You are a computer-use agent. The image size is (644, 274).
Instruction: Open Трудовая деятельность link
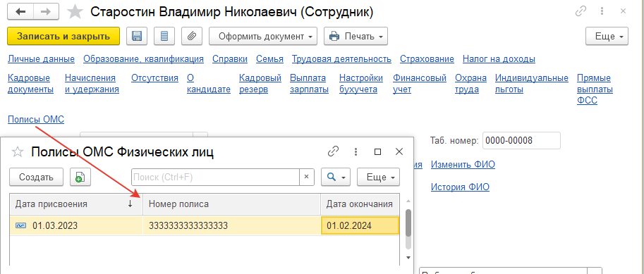coord(341,59)
